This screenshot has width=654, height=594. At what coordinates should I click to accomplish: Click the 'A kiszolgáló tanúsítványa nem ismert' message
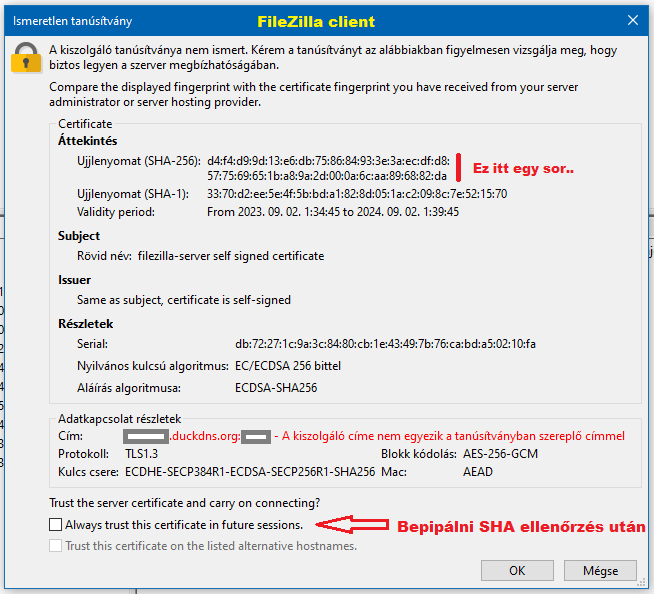[333, 58]
